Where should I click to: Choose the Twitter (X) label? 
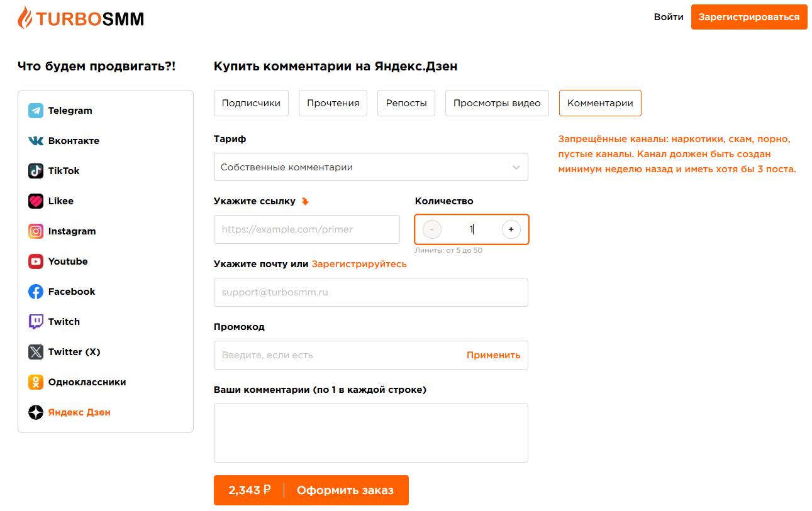click(x=74, y=352)
